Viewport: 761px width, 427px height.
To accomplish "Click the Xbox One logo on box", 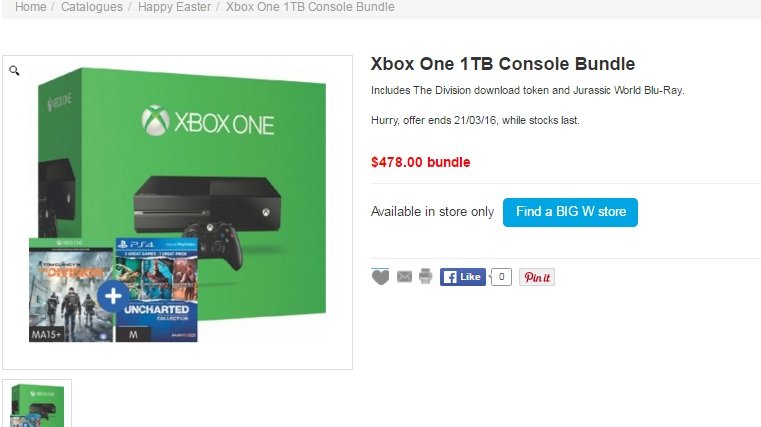I will (208, 121).
